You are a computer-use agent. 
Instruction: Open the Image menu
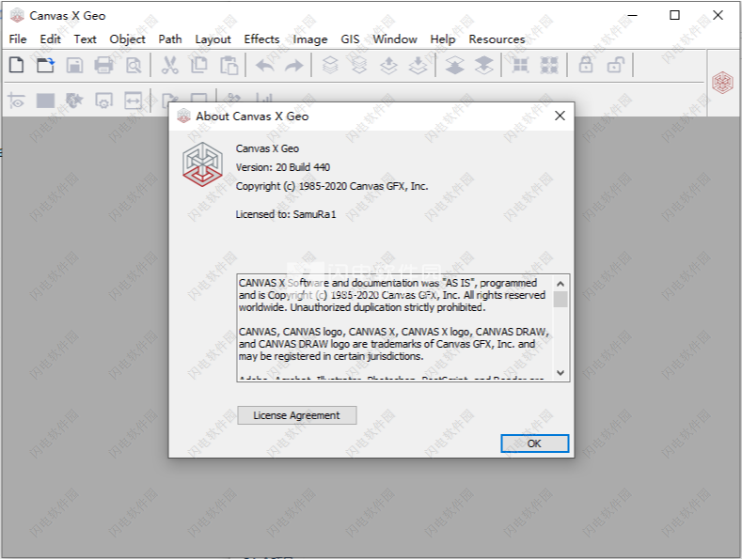click(310, 39)
